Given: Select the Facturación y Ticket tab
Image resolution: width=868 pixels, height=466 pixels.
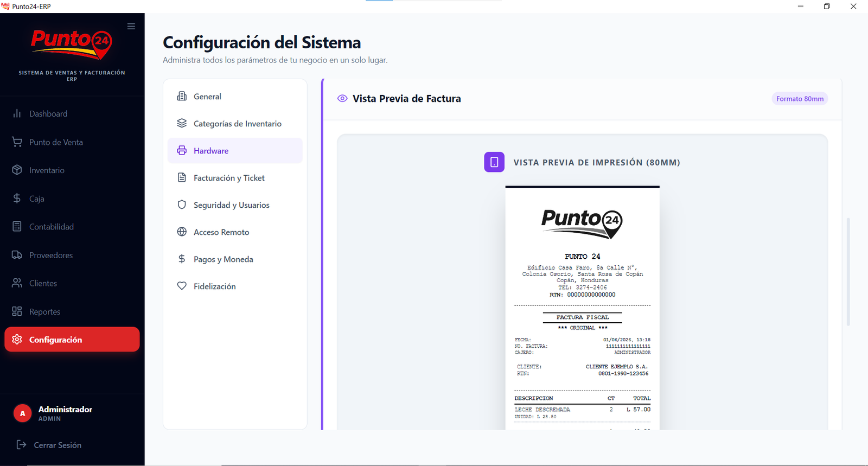Looking at the screenshot, I should [x=235, y=178].
